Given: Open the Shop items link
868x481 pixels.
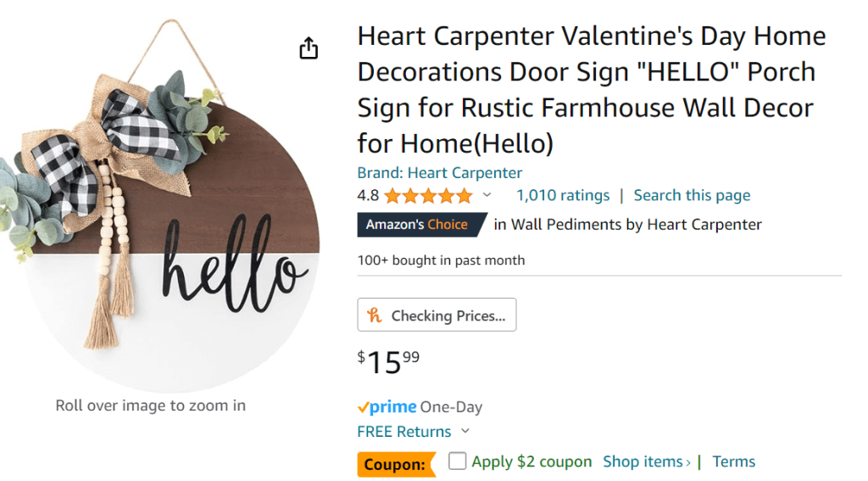Looking at the screenshot, I should pyautogui.click(x=646, y=461).
